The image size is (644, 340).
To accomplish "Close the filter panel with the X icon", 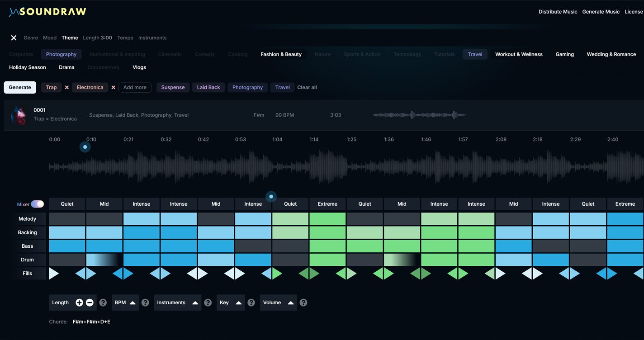I will (x=14, y=38).
